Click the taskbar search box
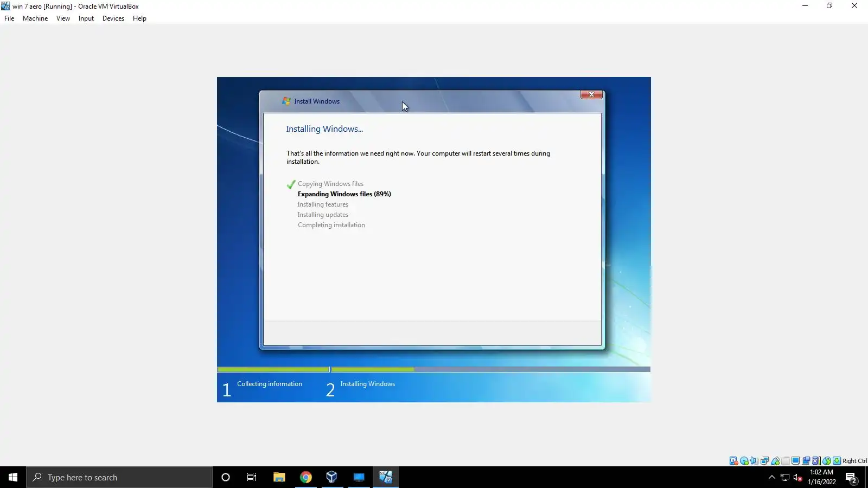This screenshot has height=488, width=868. coord(119,477)
